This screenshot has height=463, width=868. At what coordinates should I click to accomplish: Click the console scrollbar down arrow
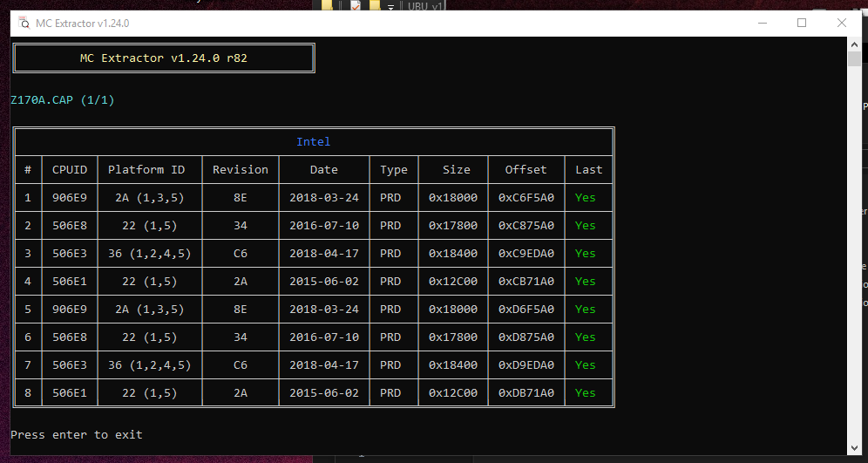tap(853, 448)
